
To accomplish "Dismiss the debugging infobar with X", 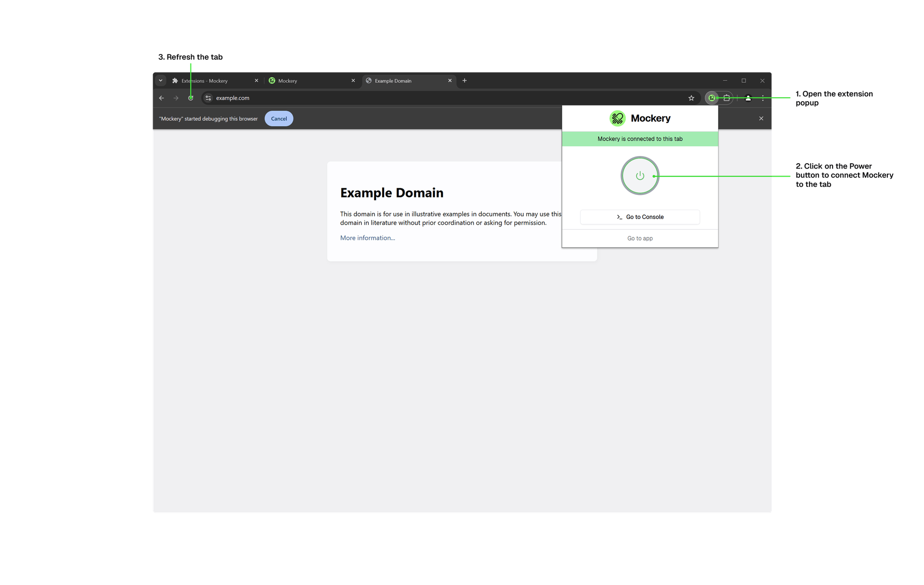I will [x=761, y=118].
